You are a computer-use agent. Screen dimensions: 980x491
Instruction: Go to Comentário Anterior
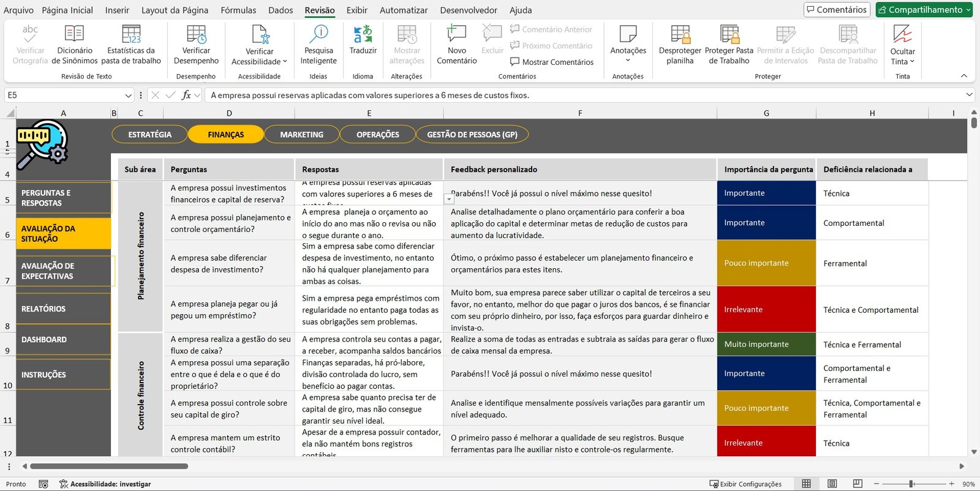point(551,29)
